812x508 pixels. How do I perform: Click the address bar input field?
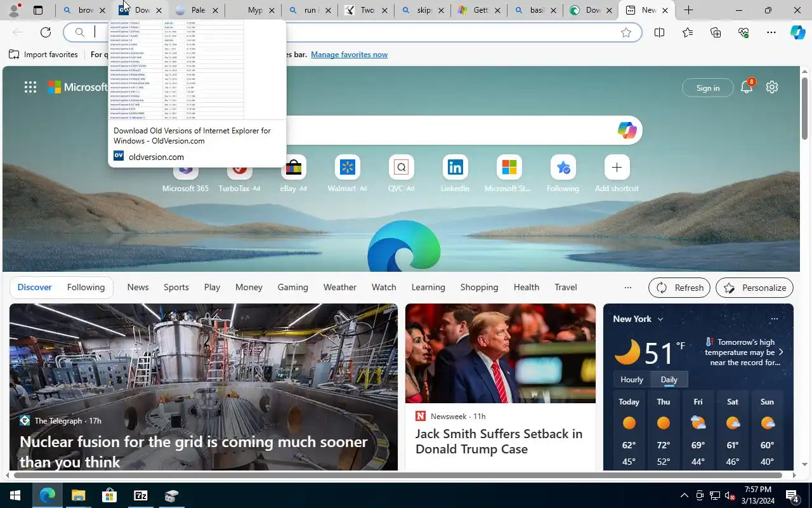pos(352,32)
